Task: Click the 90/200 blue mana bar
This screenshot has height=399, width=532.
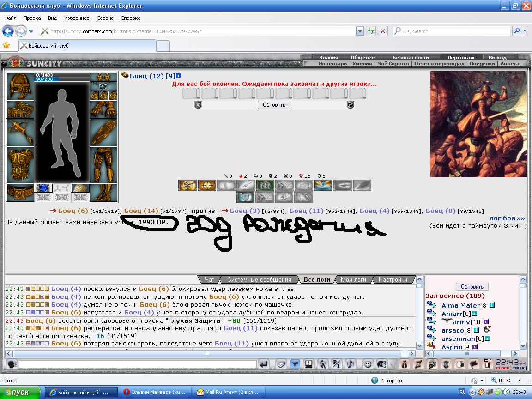Action: coord(47,79)
